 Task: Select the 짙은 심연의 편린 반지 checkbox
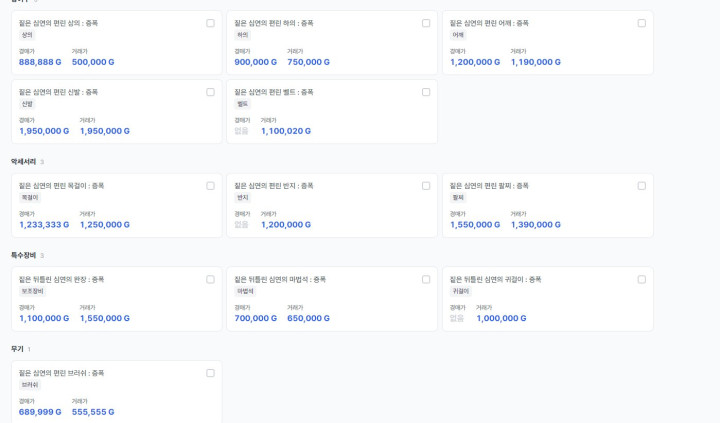pos(426,186)
